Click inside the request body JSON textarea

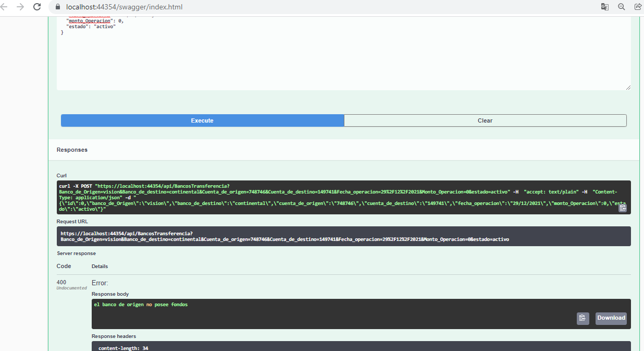click(344, 53)
